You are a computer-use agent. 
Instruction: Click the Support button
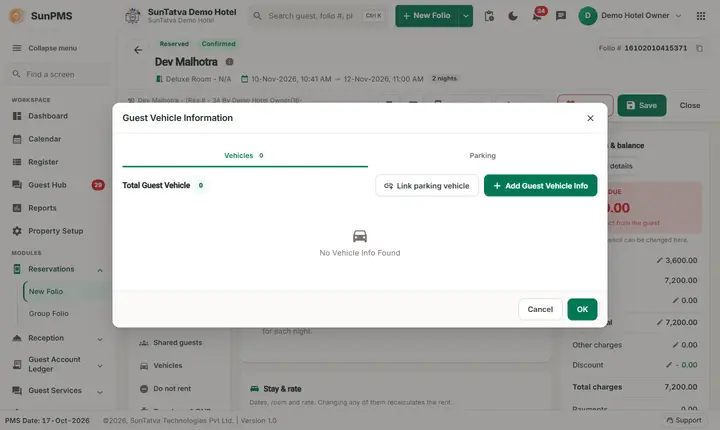[x=684, y=420]
